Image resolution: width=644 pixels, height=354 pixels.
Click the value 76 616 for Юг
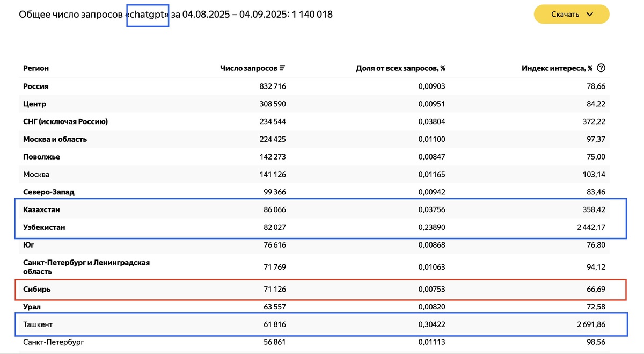[275, 245]
